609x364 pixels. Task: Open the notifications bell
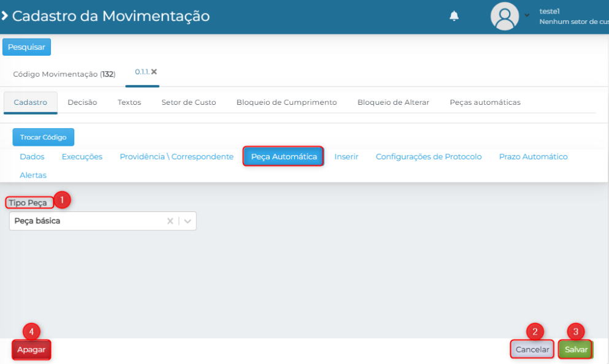454,16
